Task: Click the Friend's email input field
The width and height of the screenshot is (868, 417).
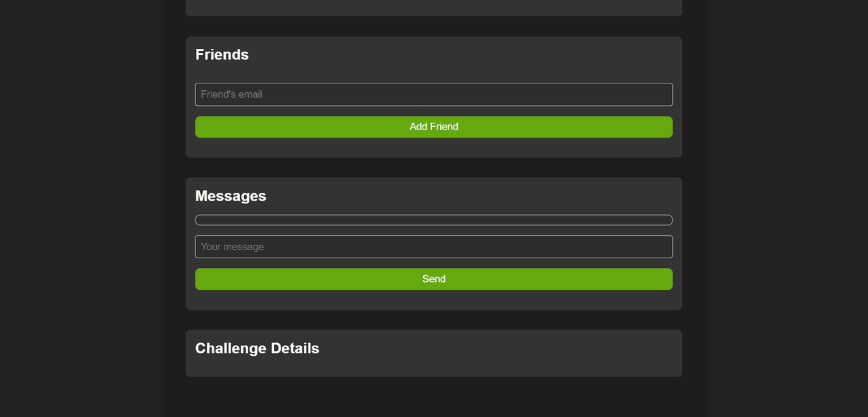Action: [x=434, y=95]
